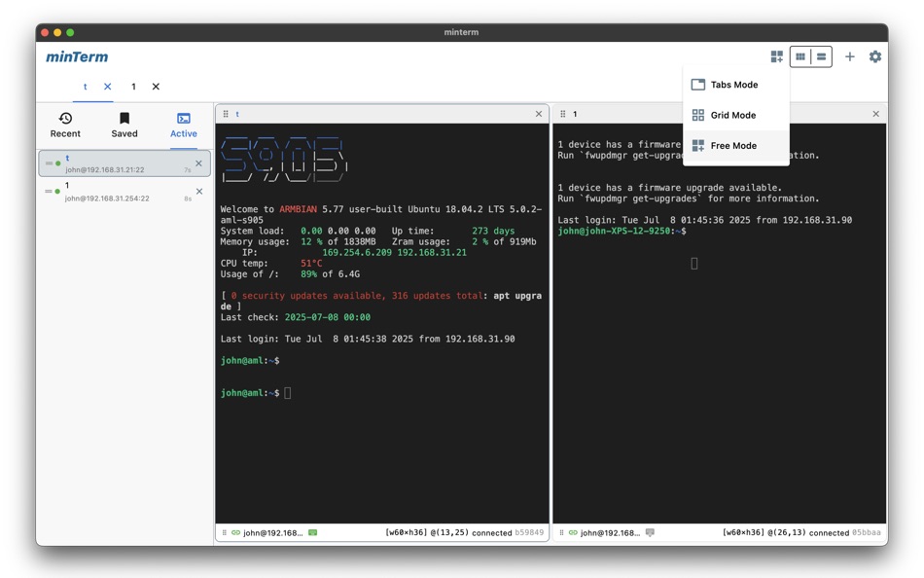Focus the left terminal at john@aml prompt cursor
Viewport: 924px width, 578px height.
[288, 393]
